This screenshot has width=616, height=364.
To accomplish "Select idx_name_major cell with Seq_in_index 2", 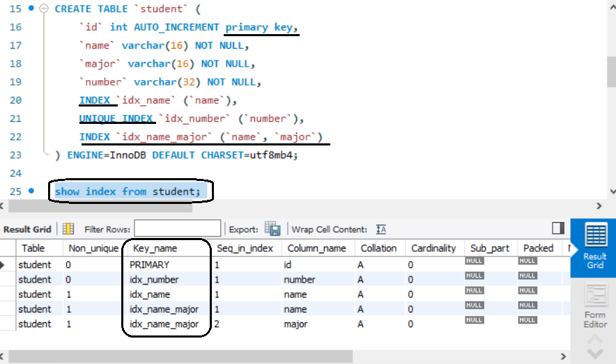I will 164,324.
